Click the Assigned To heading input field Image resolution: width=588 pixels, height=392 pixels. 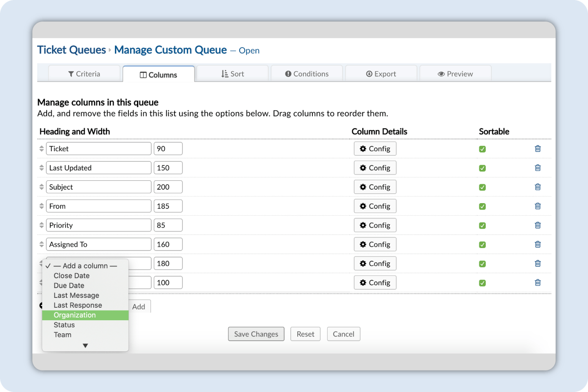click(x=99, y=244)
